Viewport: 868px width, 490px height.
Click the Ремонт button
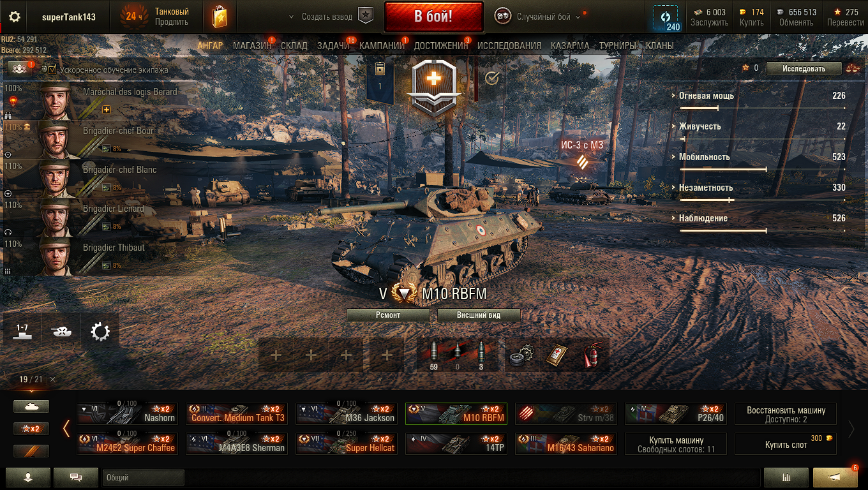(x=388, y=315)
